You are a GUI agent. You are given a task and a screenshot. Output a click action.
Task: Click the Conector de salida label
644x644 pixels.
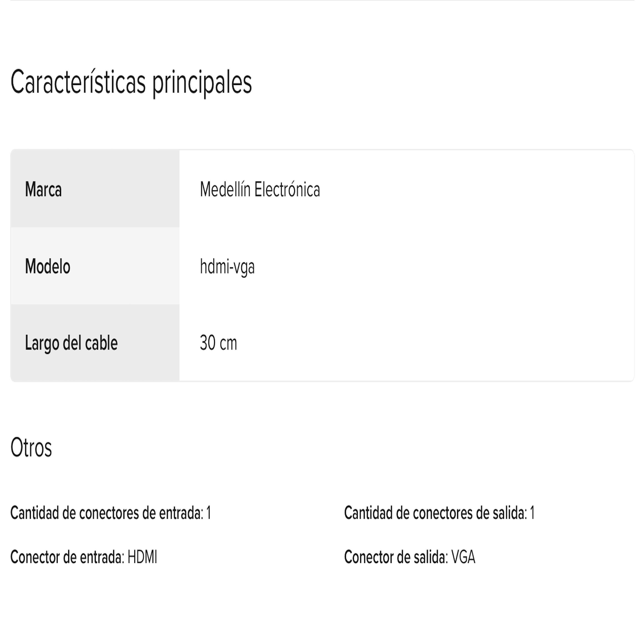tap(396, 557)
